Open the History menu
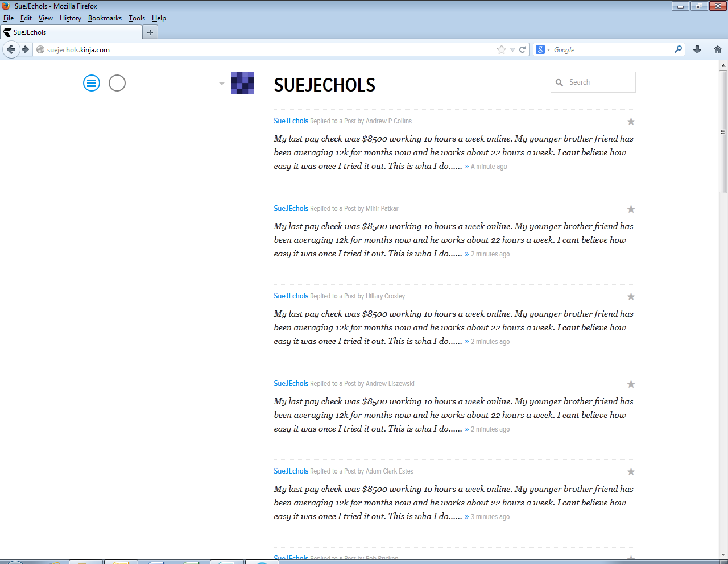The width and height of the screenshot is (728, 564). point(71,18)
